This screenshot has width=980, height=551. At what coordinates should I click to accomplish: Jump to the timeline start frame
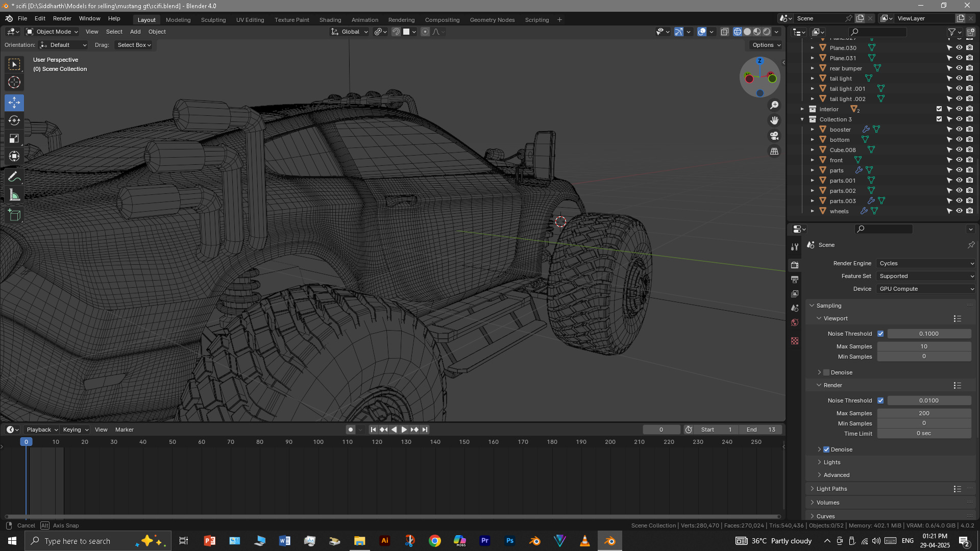(x=373, y=430)
